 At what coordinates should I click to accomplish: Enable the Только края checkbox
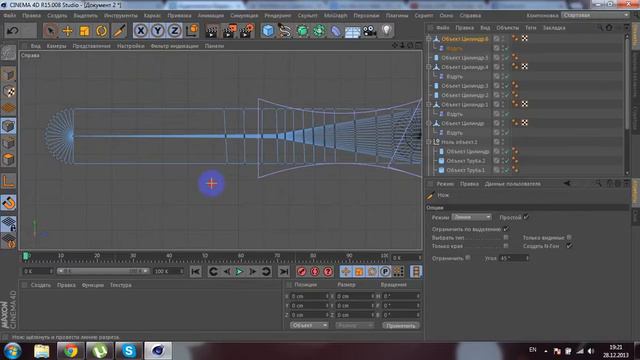tap(506, 246)
